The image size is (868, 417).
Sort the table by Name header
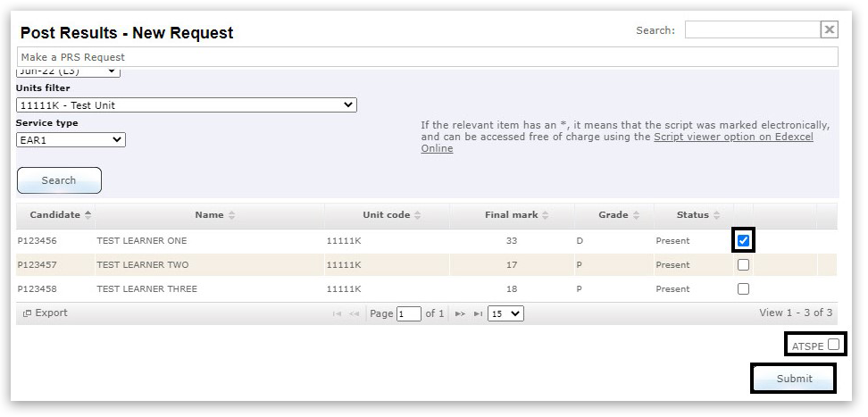[214, 215]
